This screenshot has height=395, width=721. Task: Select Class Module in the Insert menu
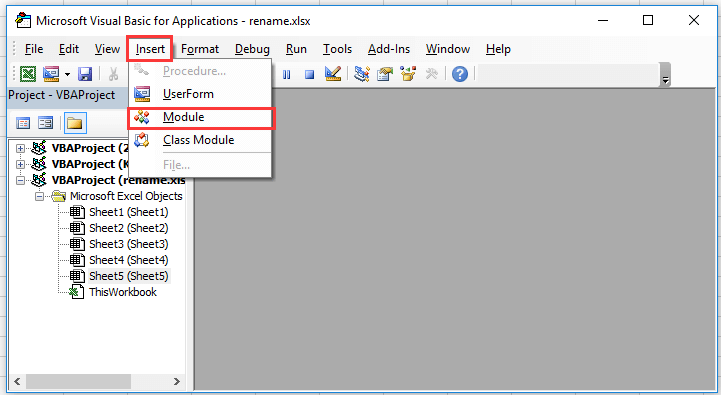200,140
